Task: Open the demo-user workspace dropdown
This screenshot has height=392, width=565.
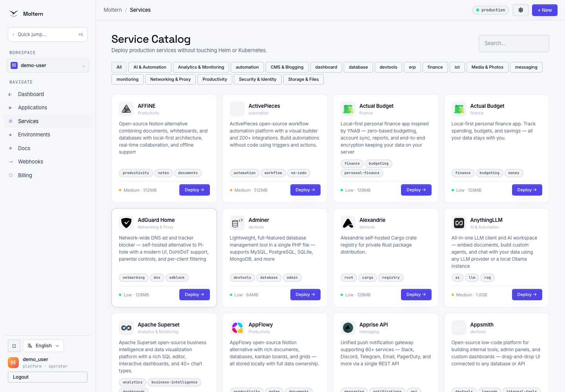Action: (47, 65)
